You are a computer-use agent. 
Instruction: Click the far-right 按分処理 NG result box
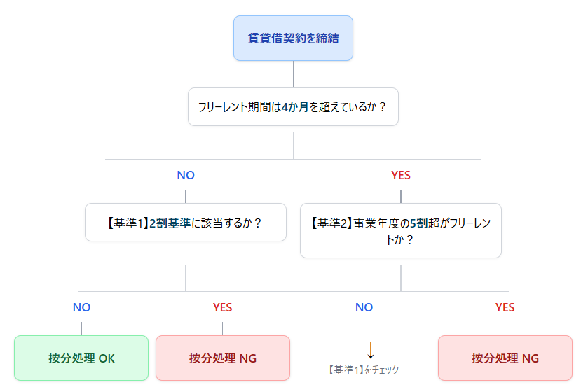pos(505,358)
